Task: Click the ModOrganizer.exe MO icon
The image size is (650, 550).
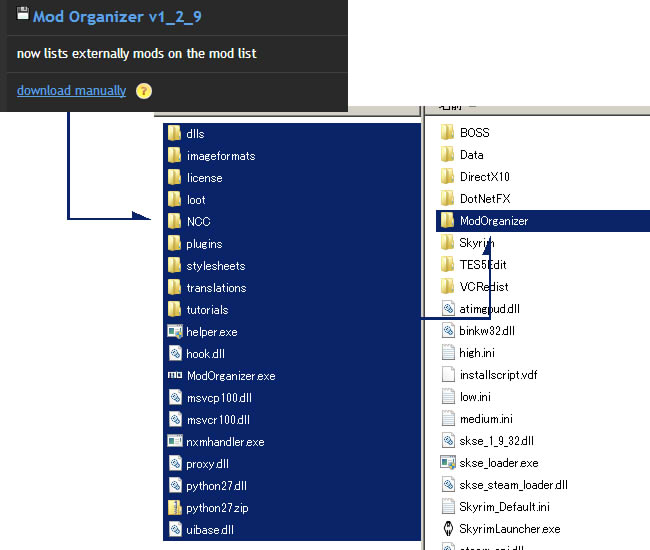Action: pos(175,375)
